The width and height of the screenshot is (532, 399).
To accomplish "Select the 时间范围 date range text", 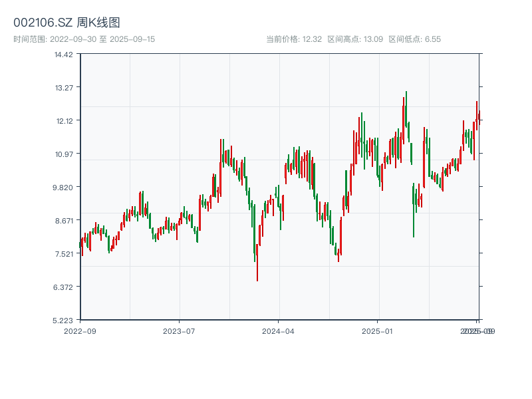I will (x=84, y=39).
